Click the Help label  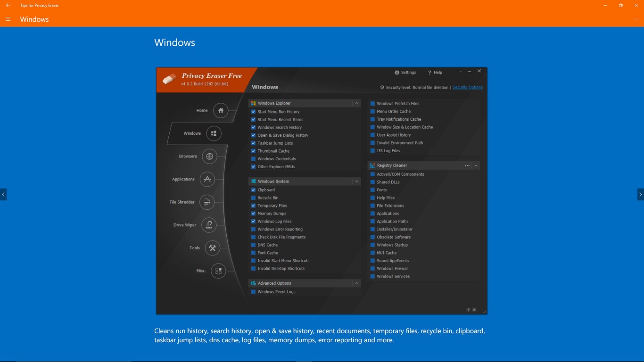click(438, 73)
